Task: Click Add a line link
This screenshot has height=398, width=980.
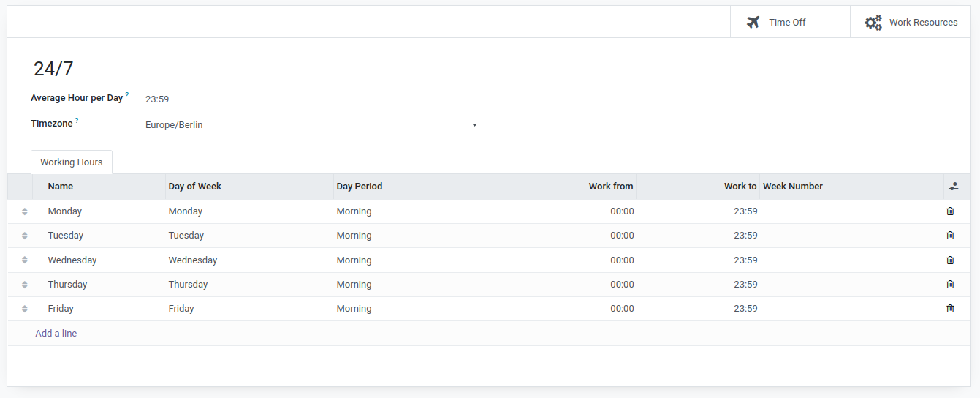Action: tap(56, 334)
